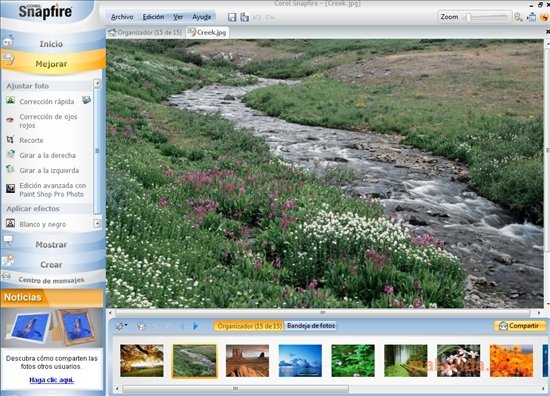The width and height of the screenshot is (550, 396).
Task: Select the pink and white flowers thumbnail
Action: click(x=458, y=361)
